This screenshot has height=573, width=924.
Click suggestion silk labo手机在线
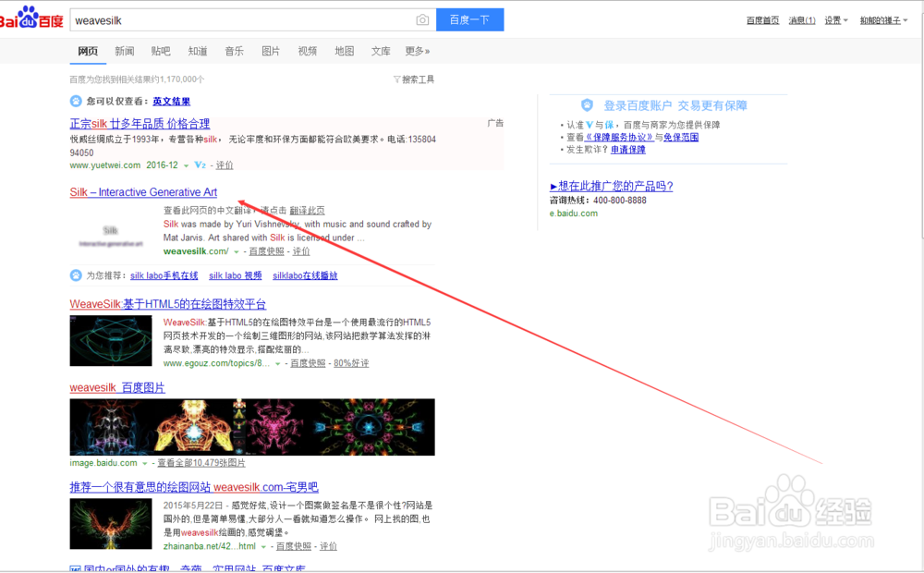(x=164, y=276)
